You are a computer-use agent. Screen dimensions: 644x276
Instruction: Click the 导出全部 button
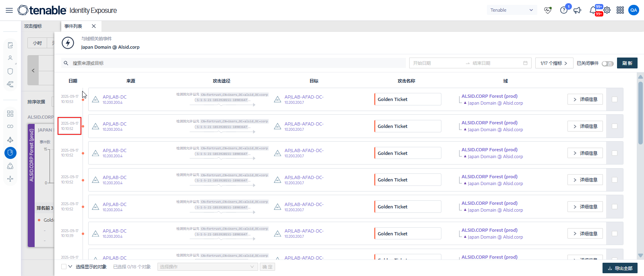point(620,268)
